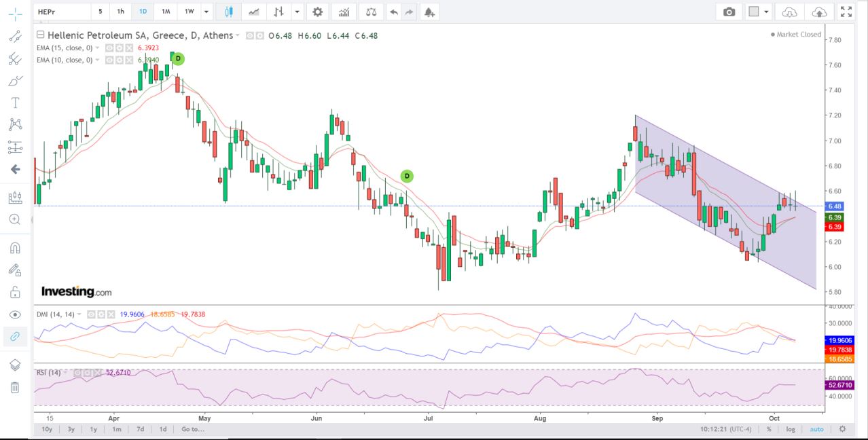Select the trend line drawing tool
The height and width of the screenshot is (440, 868).
point(14,37)
